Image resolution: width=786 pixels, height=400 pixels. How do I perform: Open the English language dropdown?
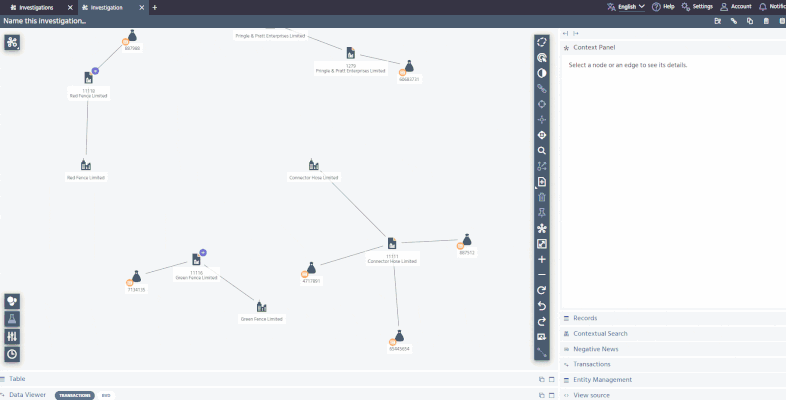(x=626, y=7)
